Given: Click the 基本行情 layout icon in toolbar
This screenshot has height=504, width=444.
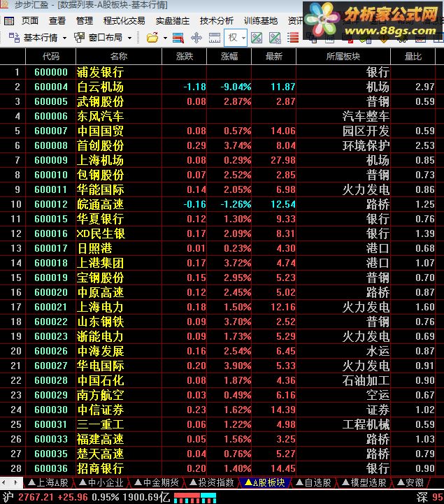Looking at the screenshot, I should coord(14,38).
